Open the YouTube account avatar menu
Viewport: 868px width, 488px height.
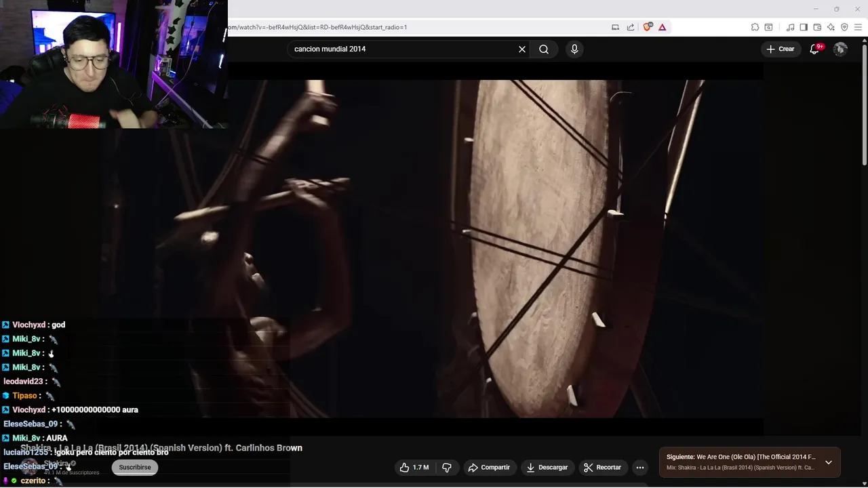(840, 49)
